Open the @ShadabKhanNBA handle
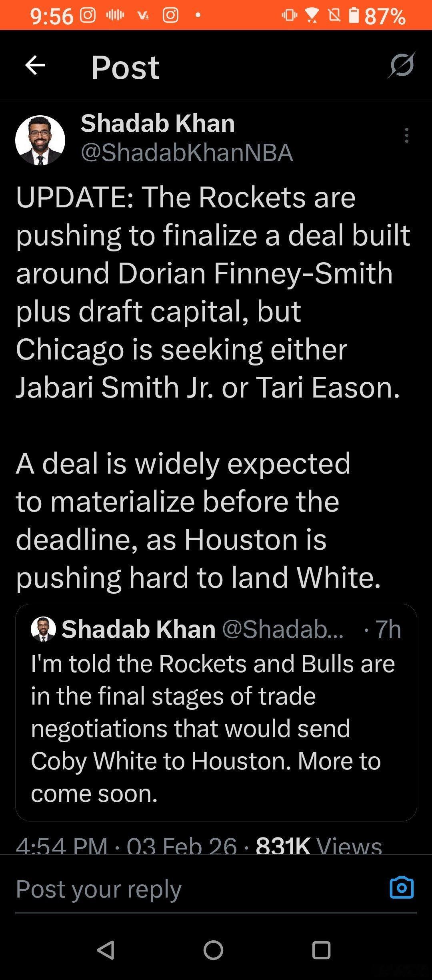 (x=187, y=153)
